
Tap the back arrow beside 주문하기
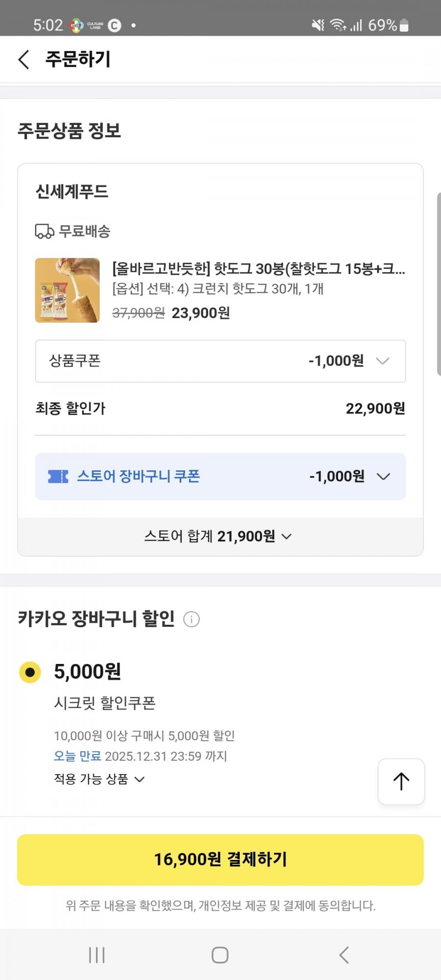24,59
